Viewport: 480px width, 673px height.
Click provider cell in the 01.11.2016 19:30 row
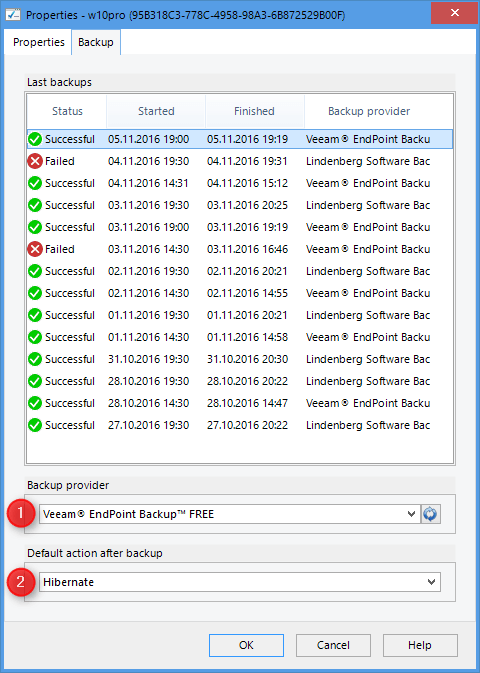pyautogui.click(x=368, y=315)
